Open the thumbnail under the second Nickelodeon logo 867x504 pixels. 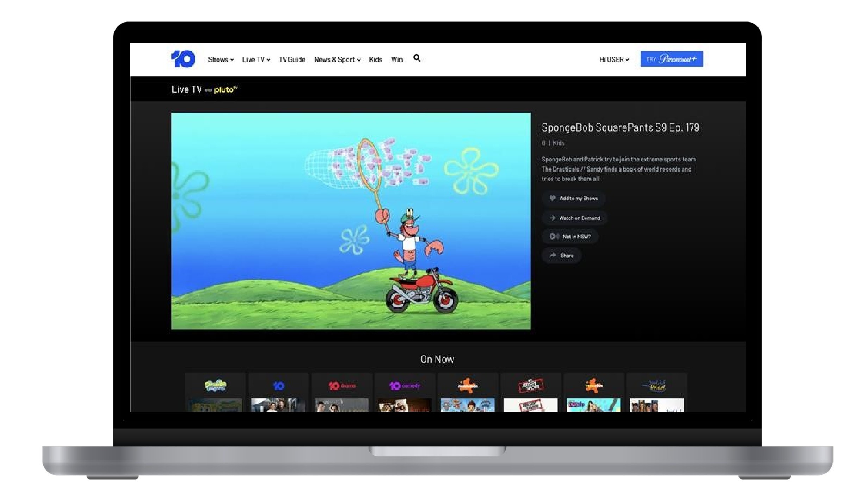[594, 405]
